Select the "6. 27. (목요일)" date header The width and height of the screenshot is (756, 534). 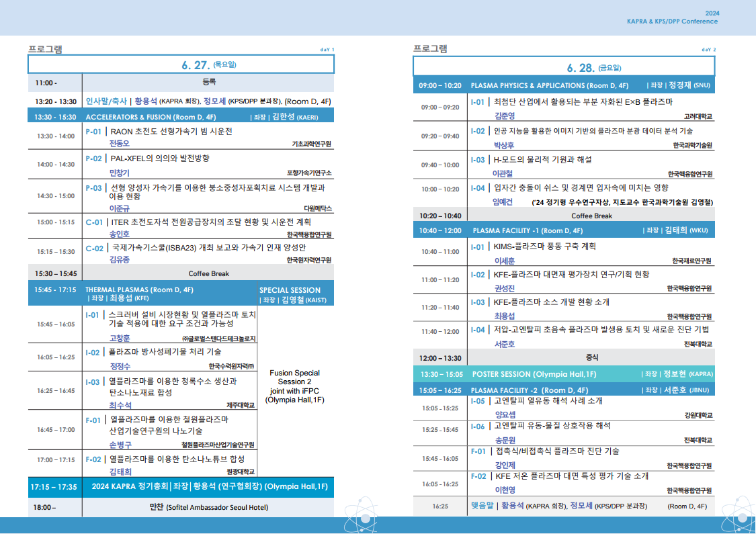pos(180,64)
